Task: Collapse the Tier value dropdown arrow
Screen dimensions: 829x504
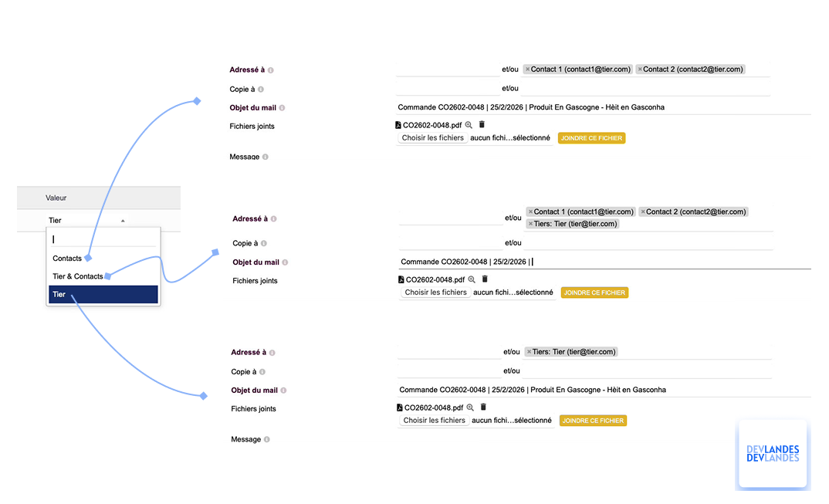Action: pos(123,221)
